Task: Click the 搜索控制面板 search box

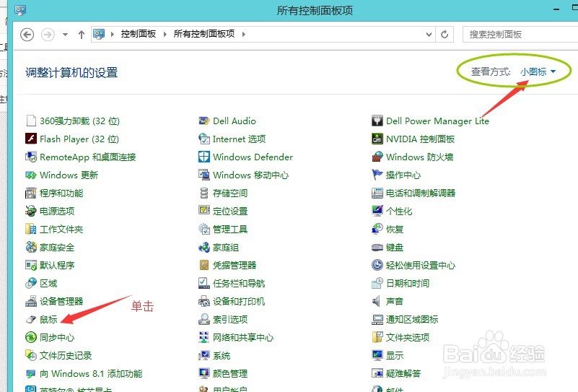Action: (x=520, y=35)
